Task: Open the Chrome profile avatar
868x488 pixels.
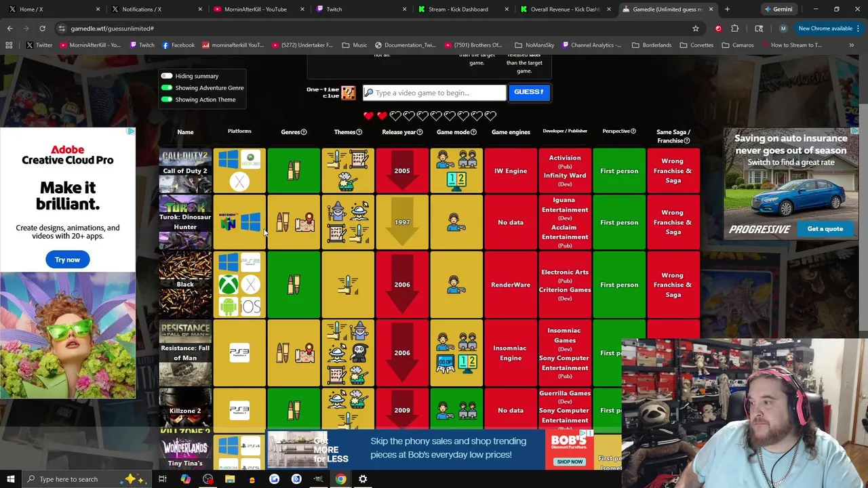Action: (x=783, y=28)
